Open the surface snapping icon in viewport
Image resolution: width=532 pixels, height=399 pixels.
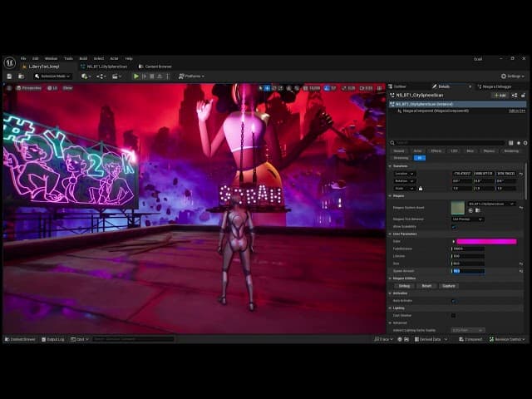(297, 88)
